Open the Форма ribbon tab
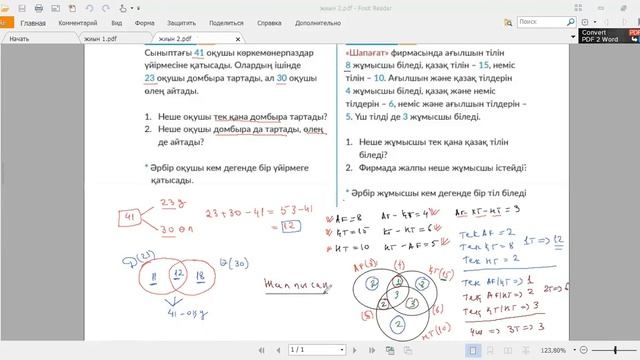This screenshot has height=360, width=640. pos(144,23)
